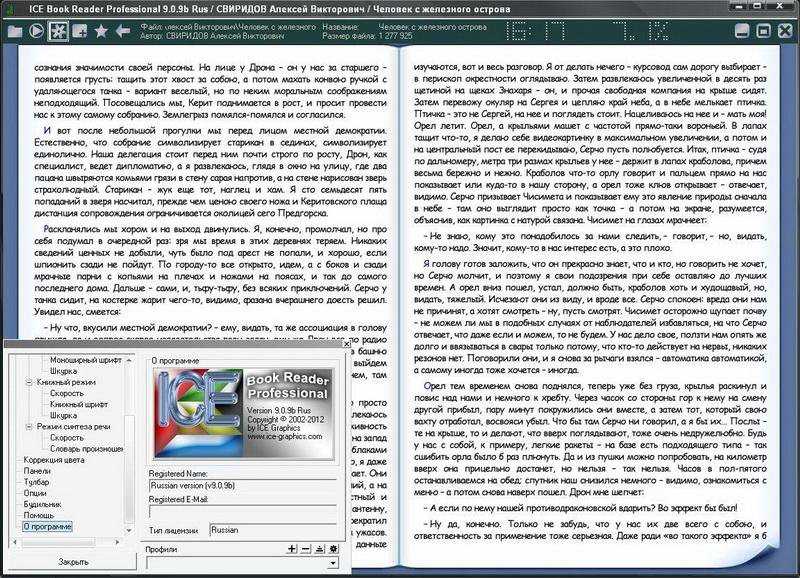Toggle fullscreen with the toolbar square icon
Image resolution: width=800 pixels, height=578 pixels.
point(763,31)
